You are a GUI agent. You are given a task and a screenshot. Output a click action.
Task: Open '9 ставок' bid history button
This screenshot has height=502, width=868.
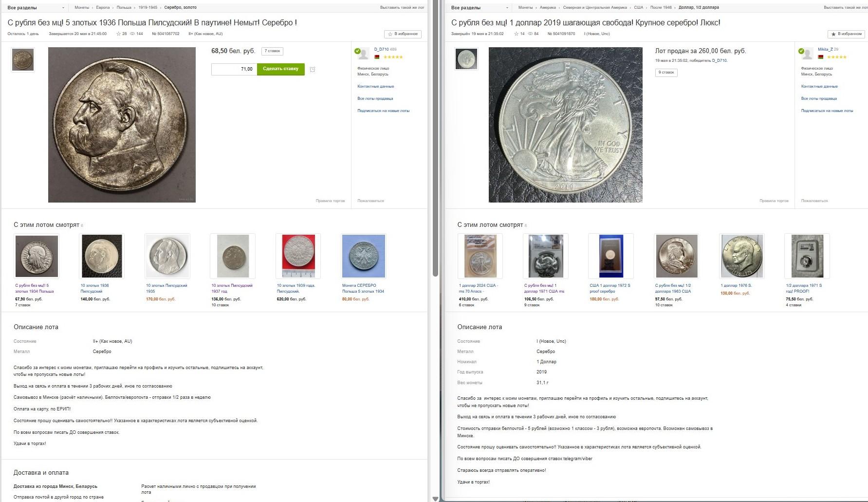point(666,73)
